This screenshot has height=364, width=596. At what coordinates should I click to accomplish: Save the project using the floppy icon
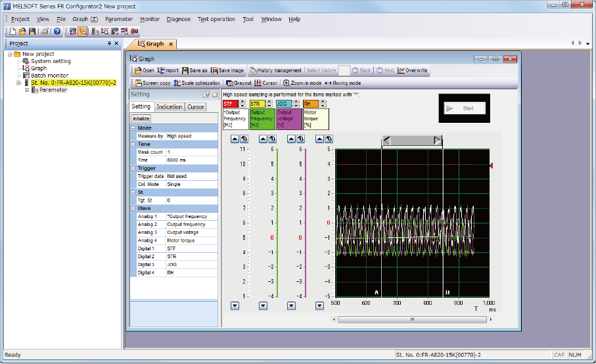pos(32,32)
